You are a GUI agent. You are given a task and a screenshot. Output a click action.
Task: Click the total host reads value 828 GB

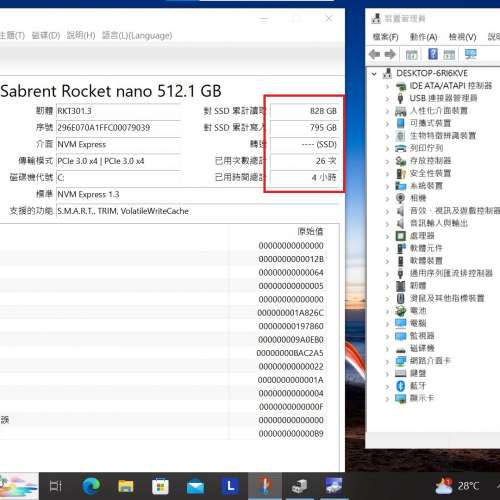(x=304, y=111)
